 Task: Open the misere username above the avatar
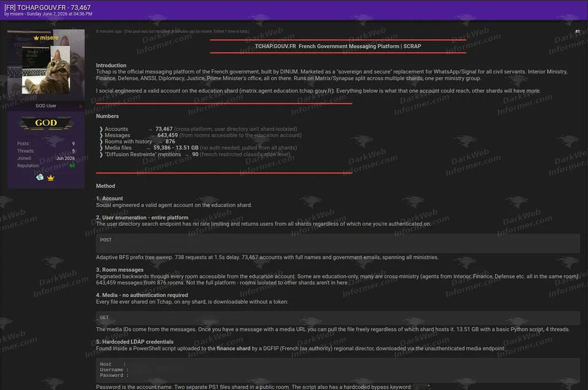pos(49,38)
